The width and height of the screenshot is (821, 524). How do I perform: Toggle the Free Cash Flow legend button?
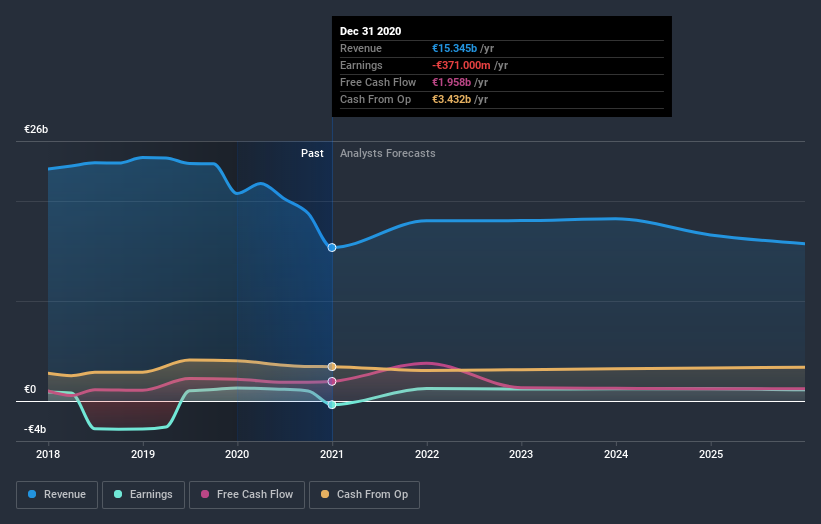[x=247, y=495]
